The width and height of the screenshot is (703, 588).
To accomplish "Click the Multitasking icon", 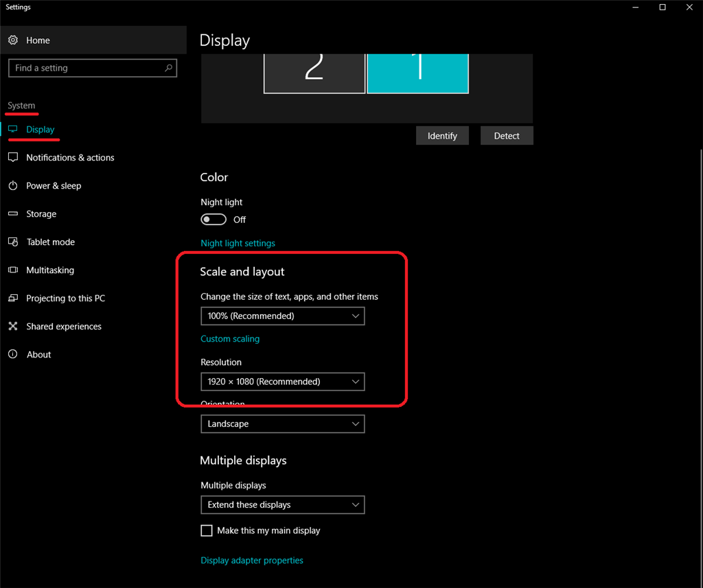I will [12, 270].
